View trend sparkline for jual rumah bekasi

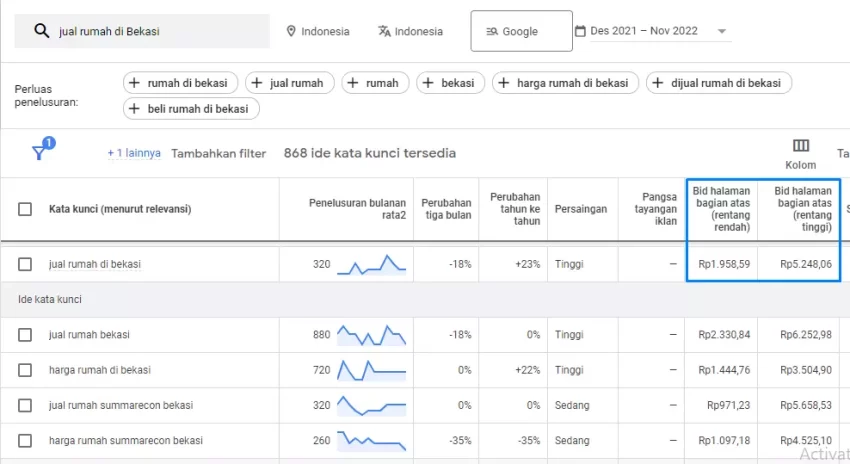coord(371,335)
